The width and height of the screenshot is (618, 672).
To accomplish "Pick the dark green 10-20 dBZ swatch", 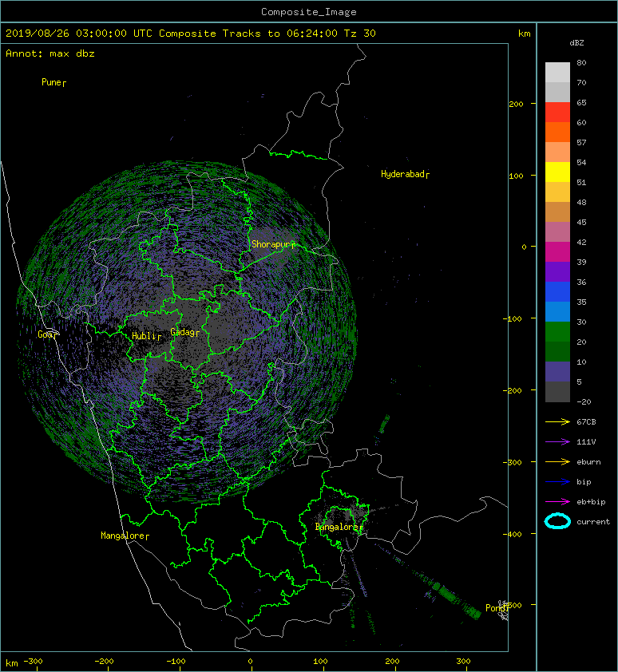I will click(x=557, y=352).
